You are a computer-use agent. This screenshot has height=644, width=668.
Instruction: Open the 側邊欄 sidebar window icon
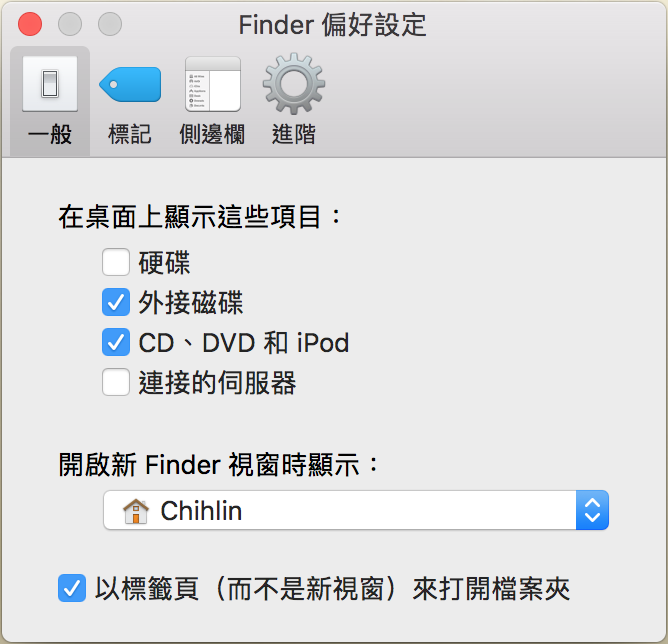pos(213,84)
